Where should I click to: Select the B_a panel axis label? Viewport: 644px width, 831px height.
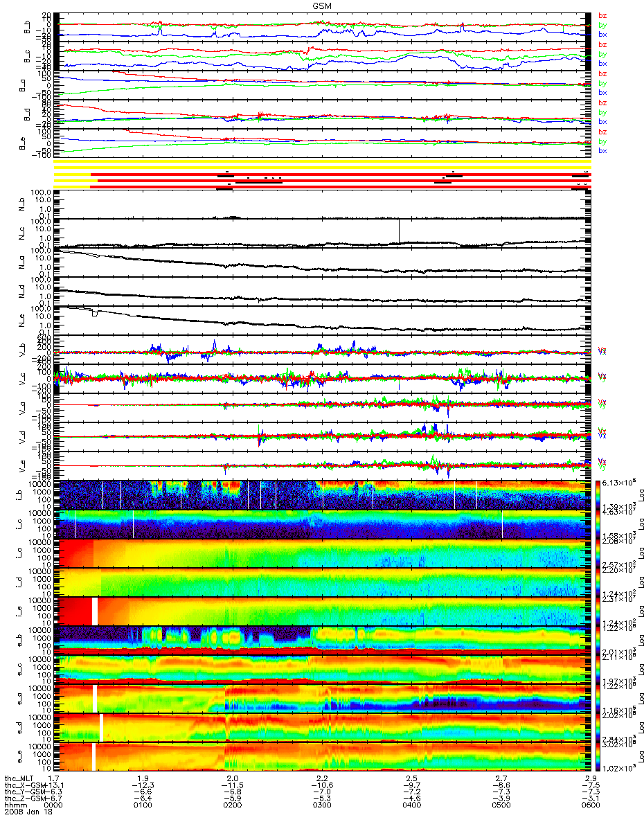click(21, 85)
